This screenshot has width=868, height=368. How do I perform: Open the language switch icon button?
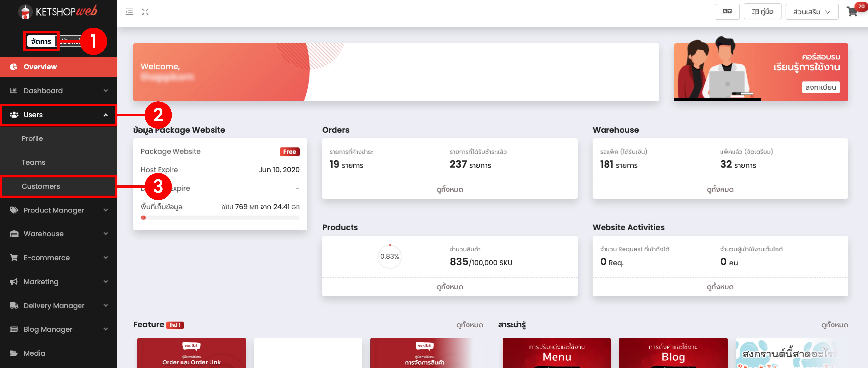[727, 12]
